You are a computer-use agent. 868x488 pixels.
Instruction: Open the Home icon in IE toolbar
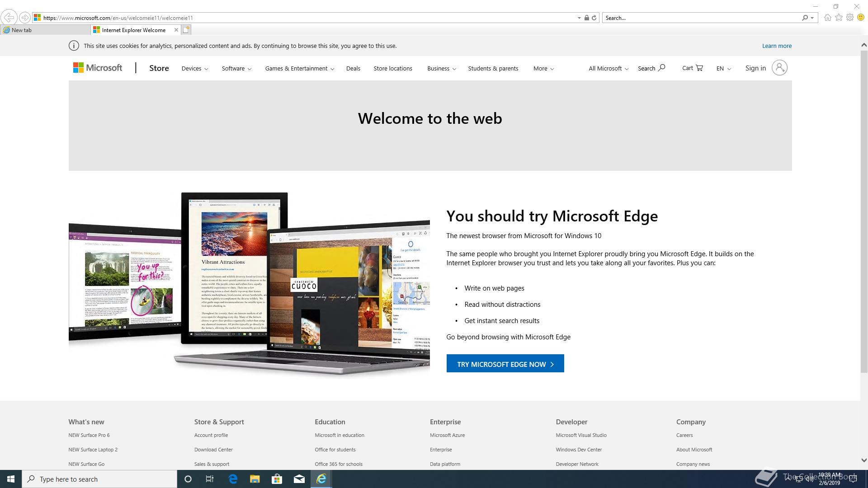point(827,18)
